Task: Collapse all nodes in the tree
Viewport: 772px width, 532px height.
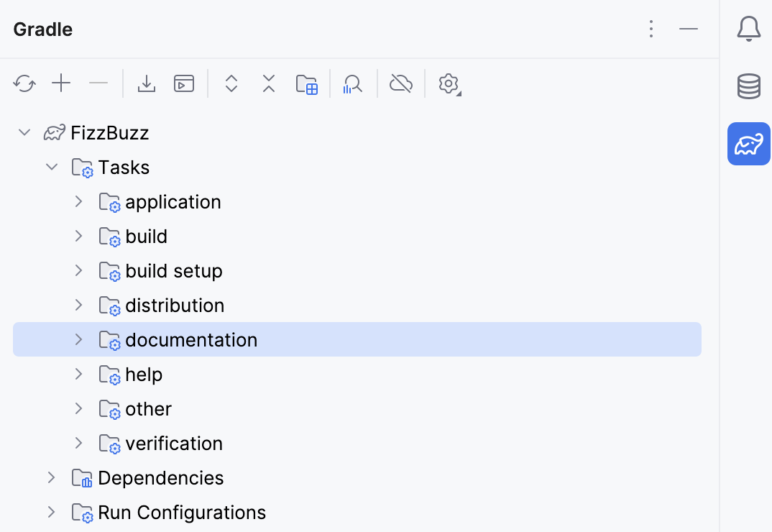Action: coord(268,83)
